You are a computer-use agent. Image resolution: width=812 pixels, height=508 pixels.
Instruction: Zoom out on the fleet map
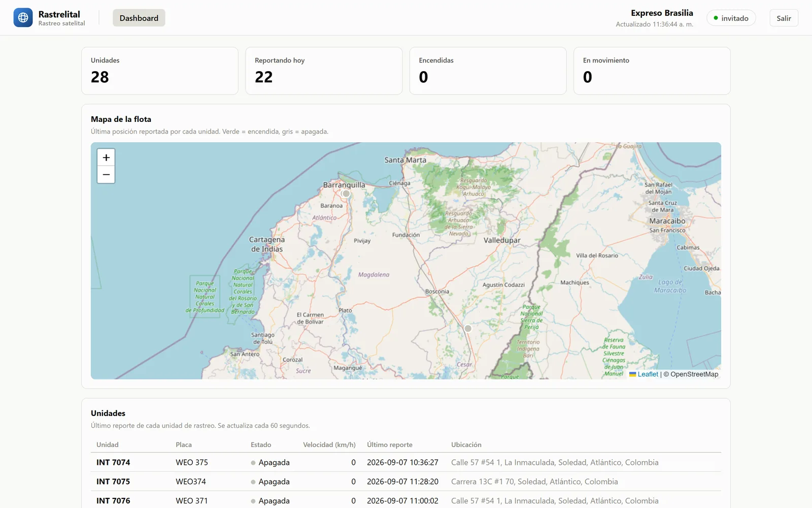click(x=106, y=174)
